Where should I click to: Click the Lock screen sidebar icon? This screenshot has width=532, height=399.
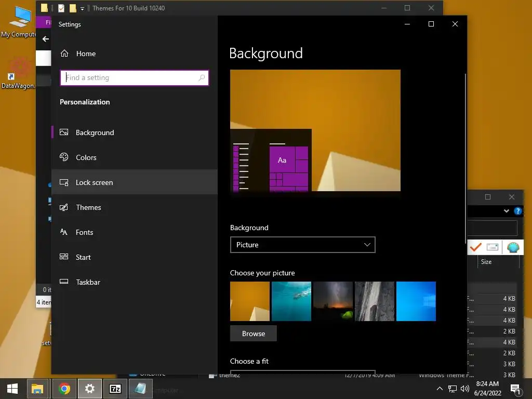(64, 182)
